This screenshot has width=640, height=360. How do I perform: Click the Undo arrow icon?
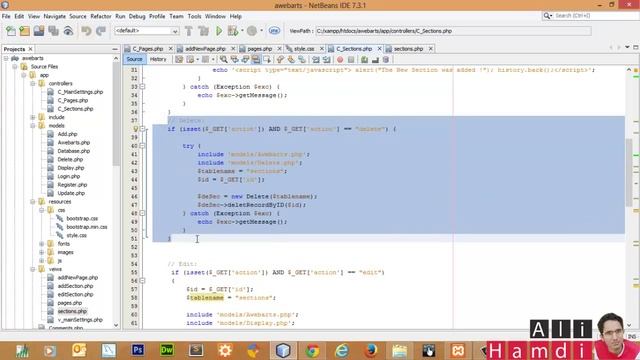coord(86,31)
